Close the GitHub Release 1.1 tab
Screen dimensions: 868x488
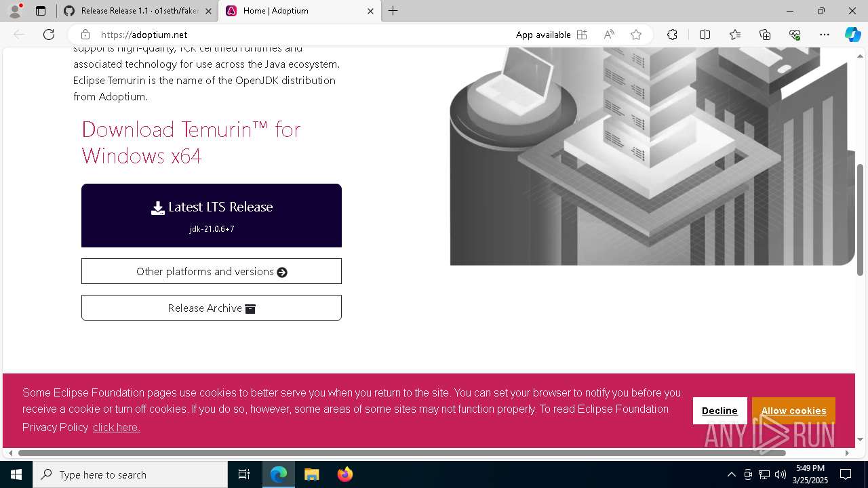coord(208,11)
